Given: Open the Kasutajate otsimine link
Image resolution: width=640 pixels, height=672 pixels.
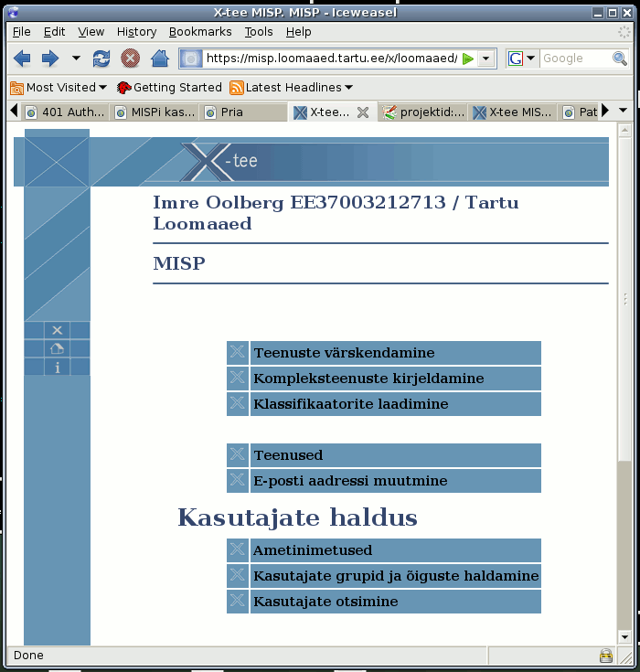Looking at the screenshot, I should 395,602.
